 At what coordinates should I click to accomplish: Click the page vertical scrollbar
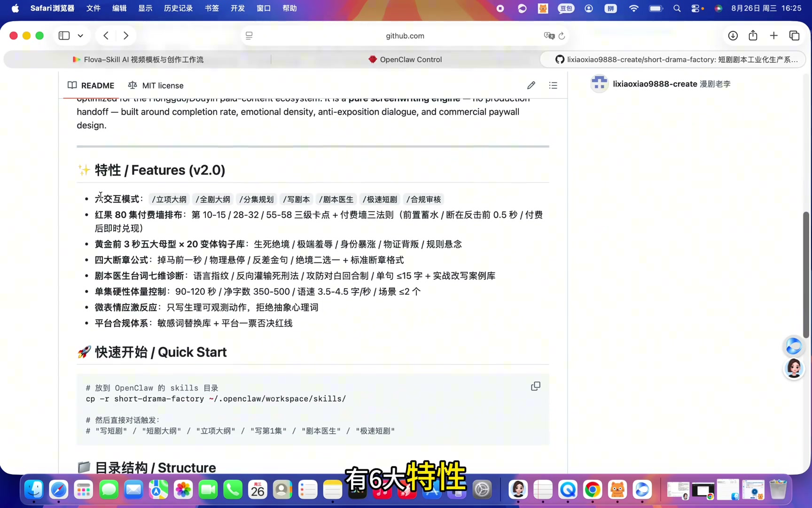[806, 275]
